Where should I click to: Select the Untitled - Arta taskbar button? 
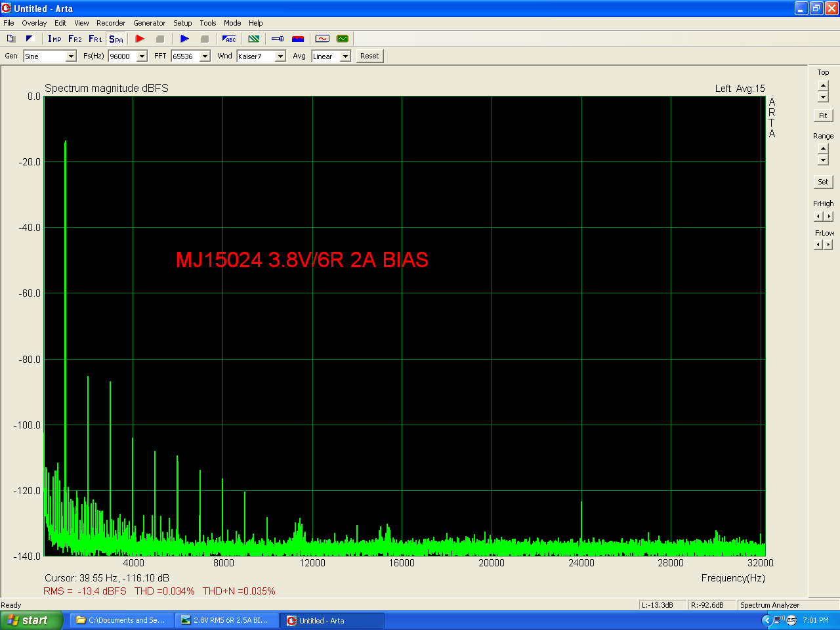pos(333,620)
